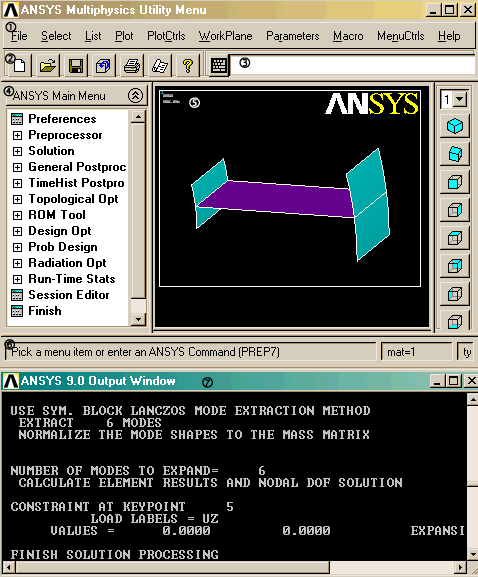
Task: Click the Output Window horizontal scrollbar thumb
Action: pyautogui.click(x=173, y=567)
